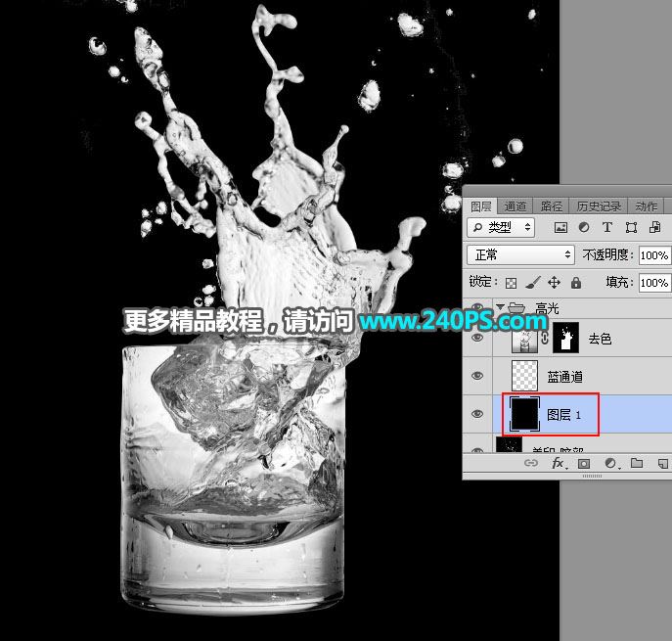Click the 高光 group folder icon
Screen dimensions: 672x641
click(516, 308)
